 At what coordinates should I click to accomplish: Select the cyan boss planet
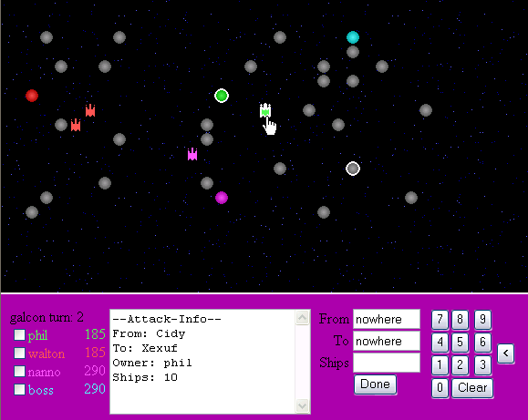[353, 37]
